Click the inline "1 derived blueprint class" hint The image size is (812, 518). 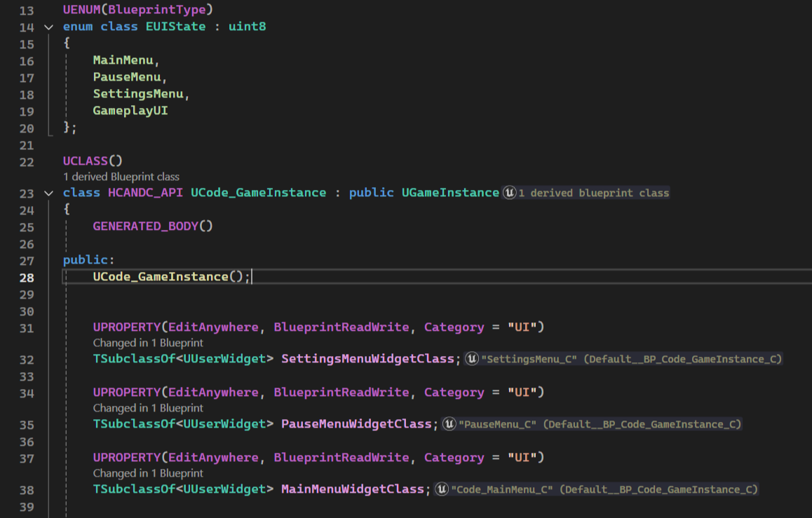(594, 193)
